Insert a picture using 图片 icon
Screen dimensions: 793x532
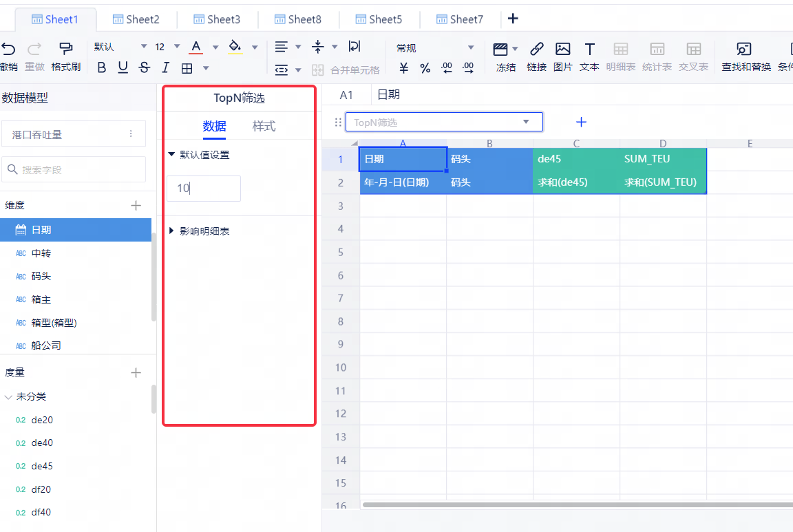point(562,49)
